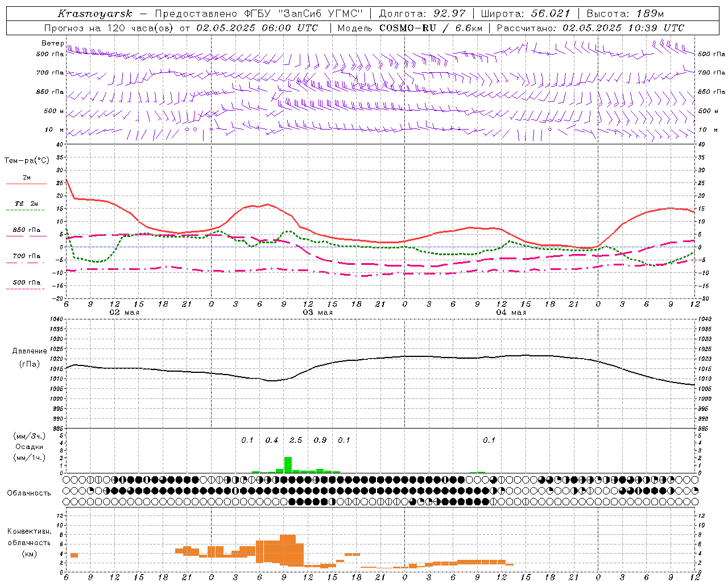Image resolution: width=728 pixels, height=582 pixels.
Task: Click the green dashed Td 2м legend line
Action: tap(26, 210)
